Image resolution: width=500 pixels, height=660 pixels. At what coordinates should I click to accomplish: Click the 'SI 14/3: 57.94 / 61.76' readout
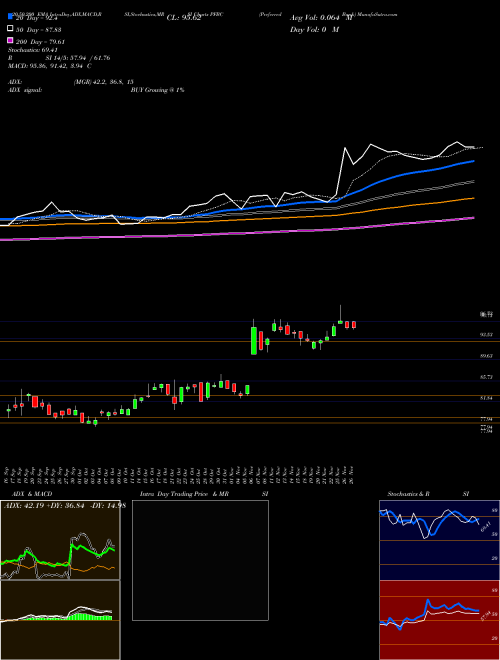pyautogui.click(x=78, y=58)
